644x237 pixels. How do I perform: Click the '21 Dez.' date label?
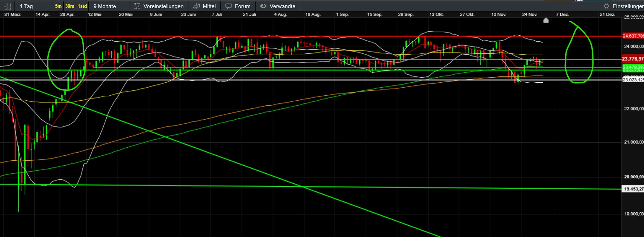(x=607, y=14)
